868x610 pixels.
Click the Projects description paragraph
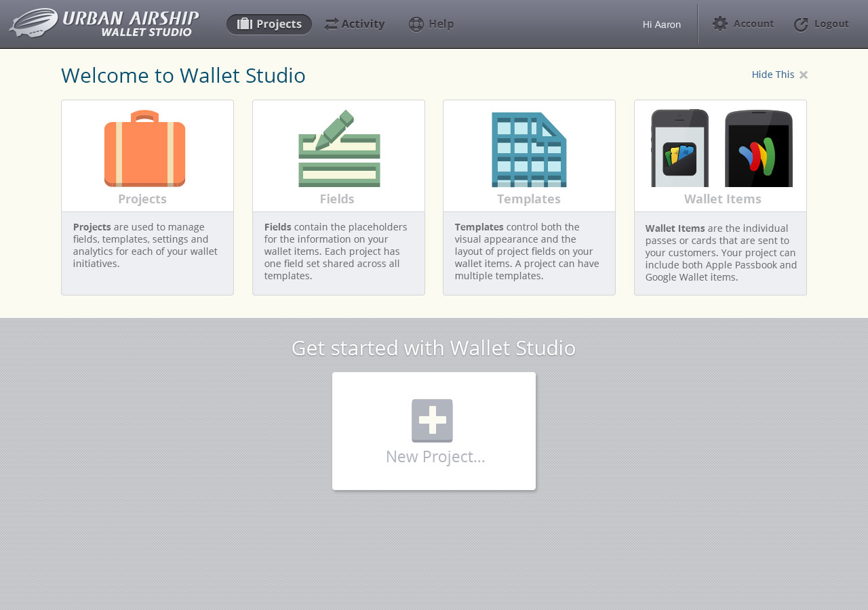[146, 245]
